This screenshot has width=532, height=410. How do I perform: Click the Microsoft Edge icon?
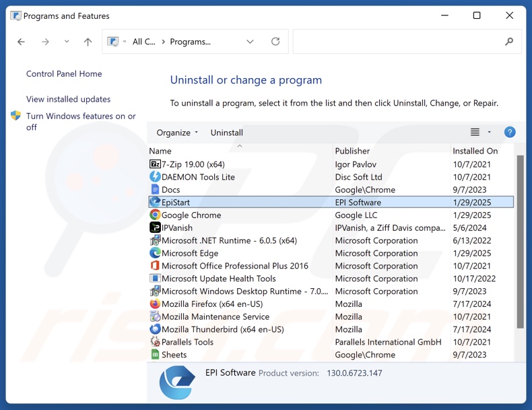[155, 253]
